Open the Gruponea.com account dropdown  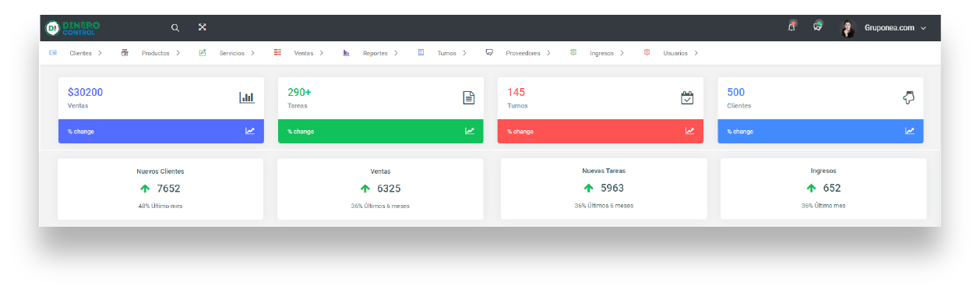point(895,28)
